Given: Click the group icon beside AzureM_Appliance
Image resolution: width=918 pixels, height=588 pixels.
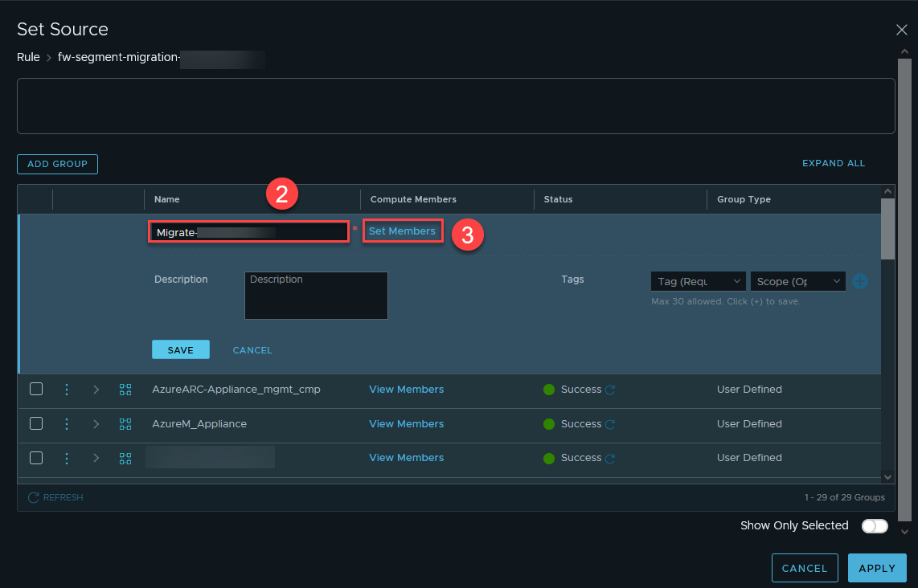Looking at the screenshot, I should click(125, 424).
